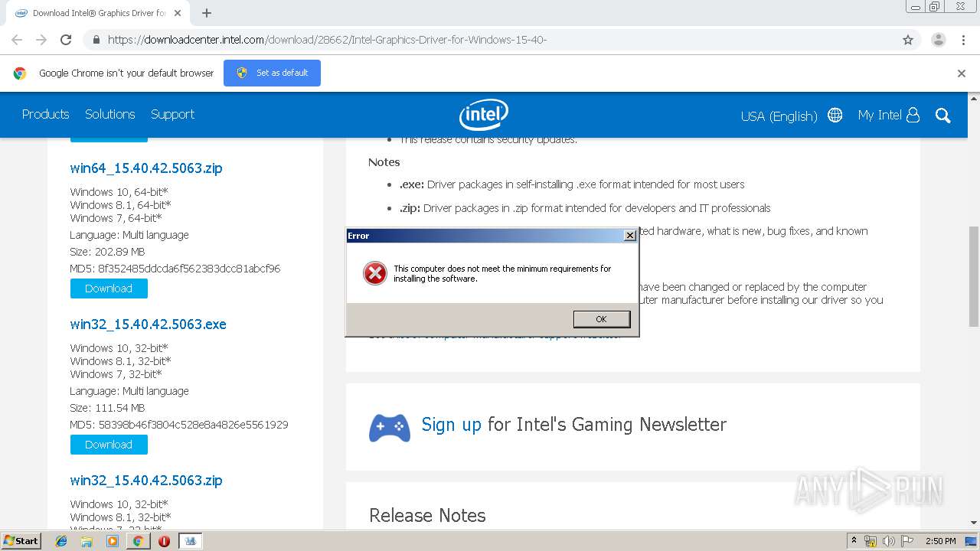Open win32_15.40.42.5063.zip link
This screenshot has width=980, height=551.
[146, 481]
